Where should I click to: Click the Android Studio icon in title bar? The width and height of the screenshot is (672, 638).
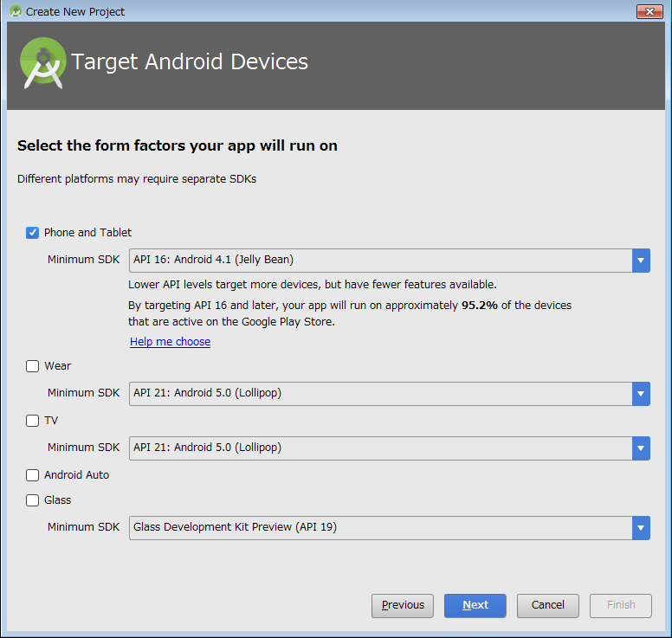click(16, 11)
